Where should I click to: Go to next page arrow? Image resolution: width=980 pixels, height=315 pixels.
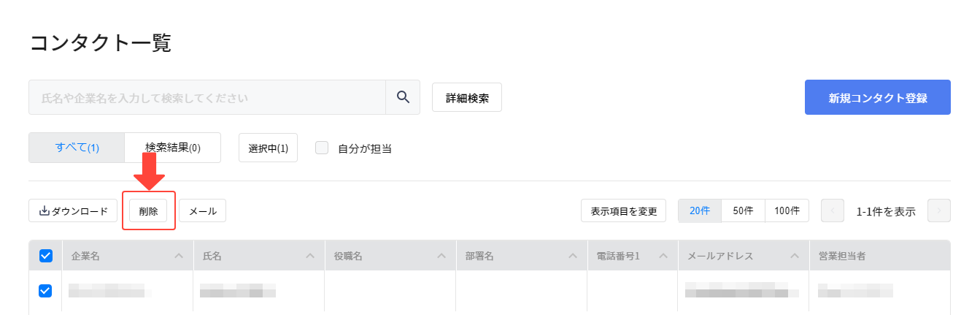pos(939,210)
